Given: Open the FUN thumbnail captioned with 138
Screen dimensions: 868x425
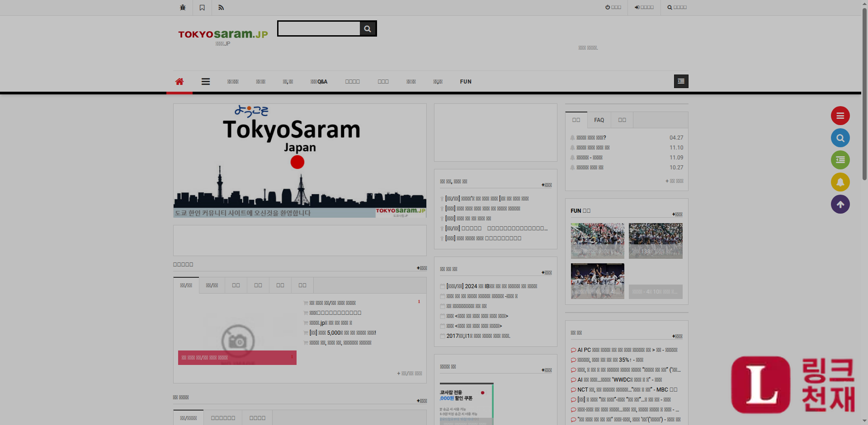Looking at the screenshot, I should click(656, 241).
